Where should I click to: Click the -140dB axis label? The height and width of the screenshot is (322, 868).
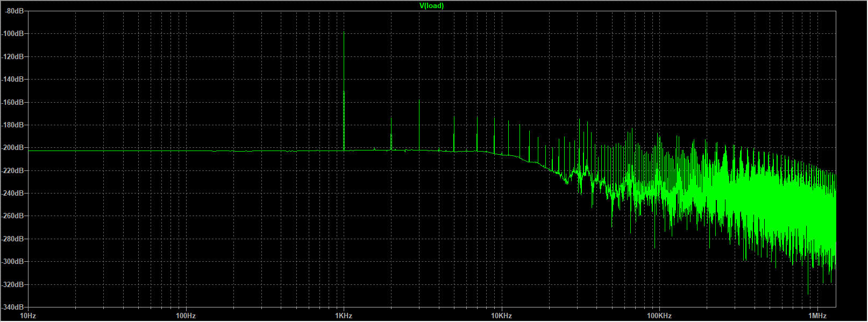tap(13, 79)
